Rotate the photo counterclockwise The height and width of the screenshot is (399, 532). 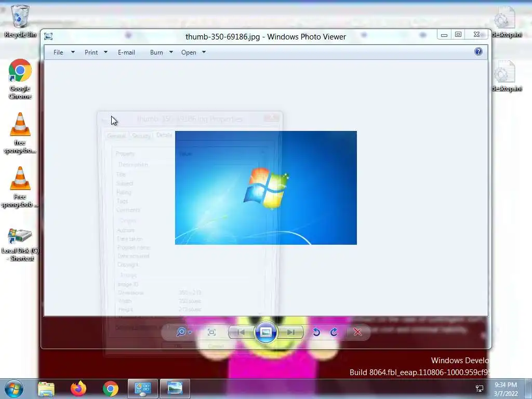click(316, 332)
